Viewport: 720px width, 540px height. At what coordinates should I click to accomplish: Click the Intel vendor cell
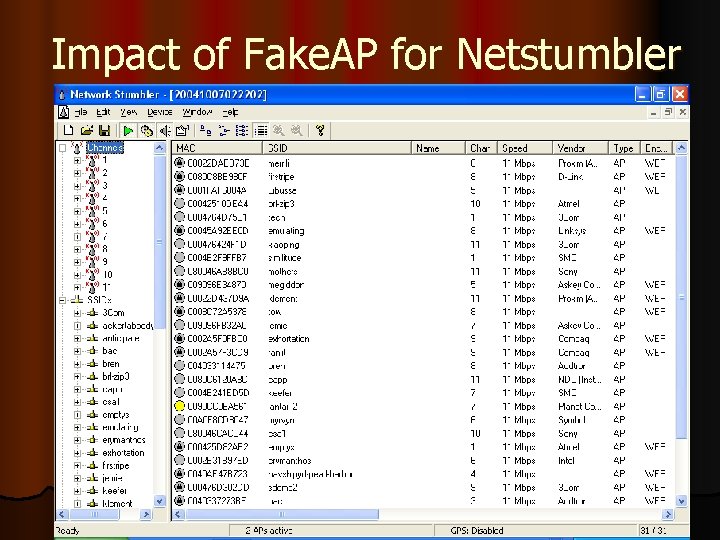coord(567,461)
